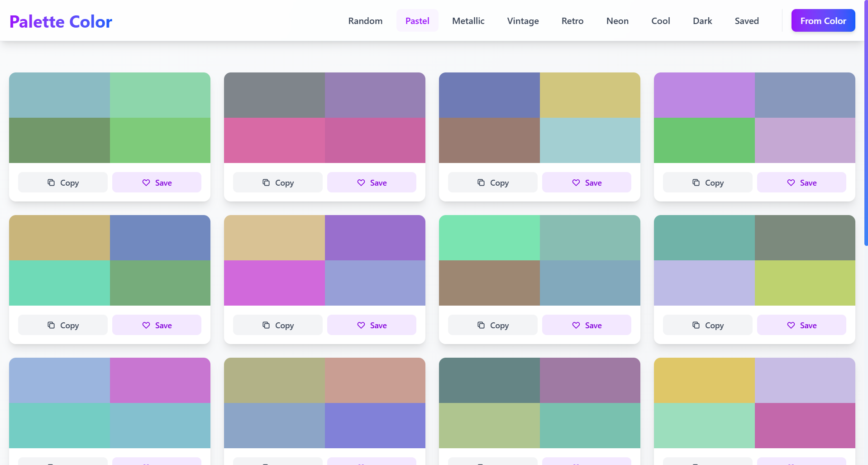Image resolution: width=868 pixels, height=465 pixels.
Task: Click the heart icon on the tan-blue palette card
Action: pos(146,325)
